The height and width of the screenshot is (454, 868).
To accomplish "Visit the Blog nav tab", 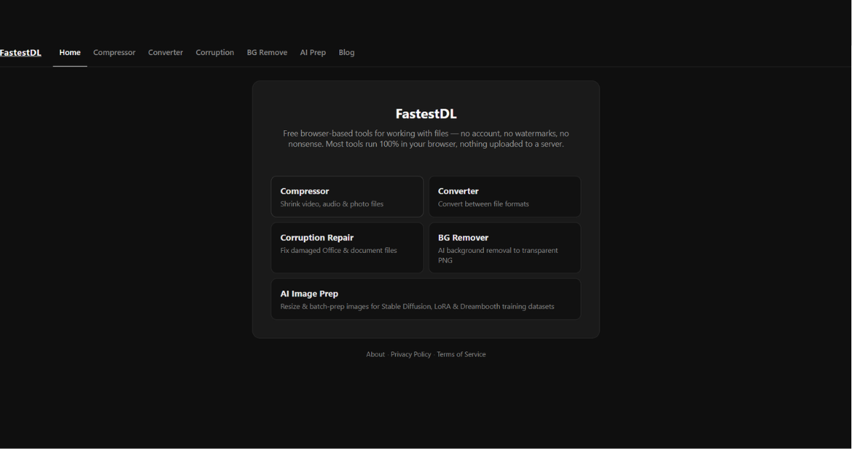I will point(346,53).
